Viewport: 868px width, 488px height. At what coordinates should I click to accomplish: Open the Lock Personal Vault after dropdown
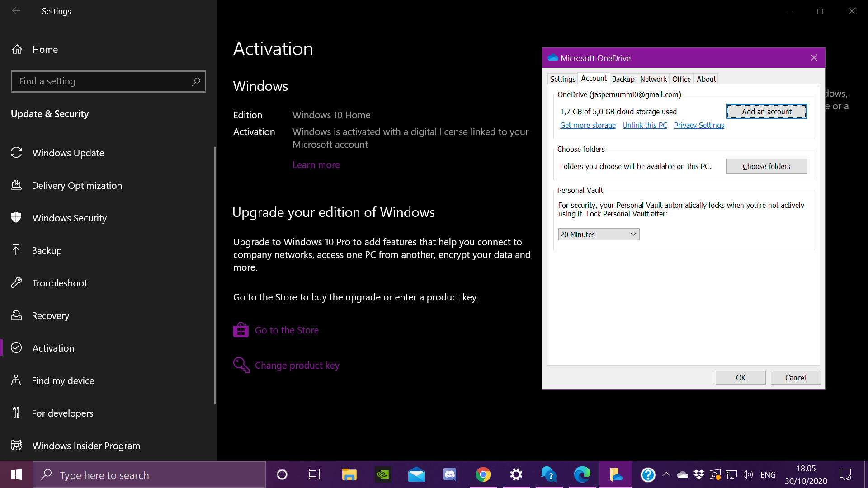pos(599,235)
